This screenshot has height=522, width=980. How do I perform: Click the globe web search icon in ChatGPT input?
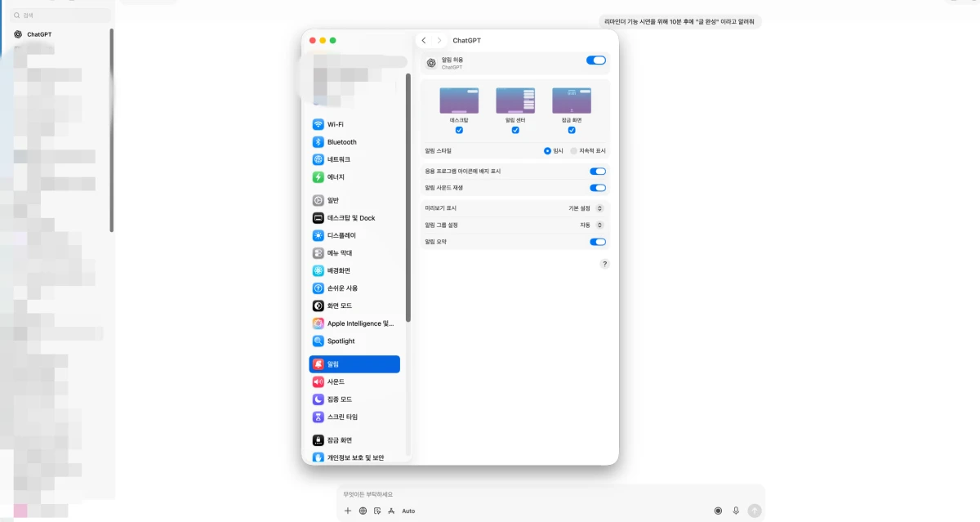tap(363, 511)
